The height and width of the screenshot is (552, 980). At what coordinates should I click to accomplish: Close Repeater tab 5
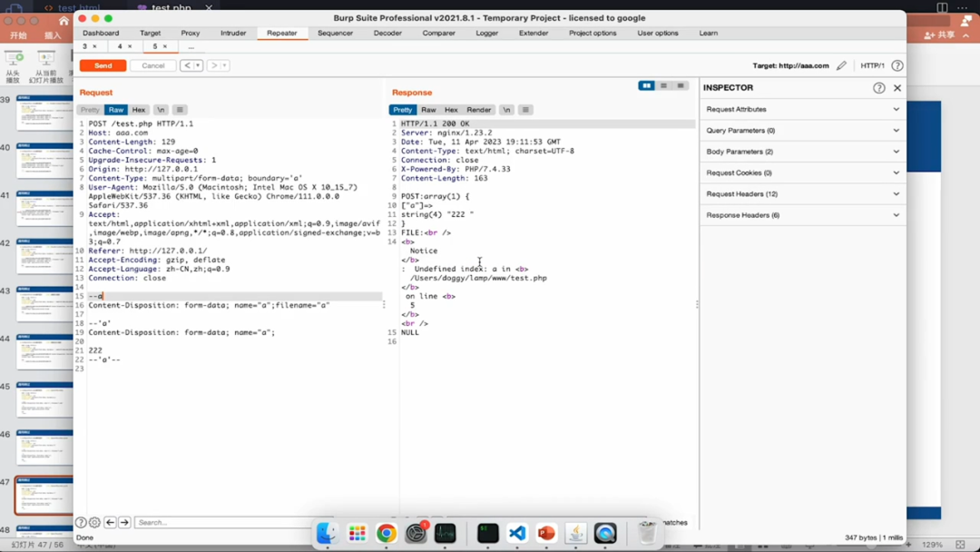tap(164, 46)
